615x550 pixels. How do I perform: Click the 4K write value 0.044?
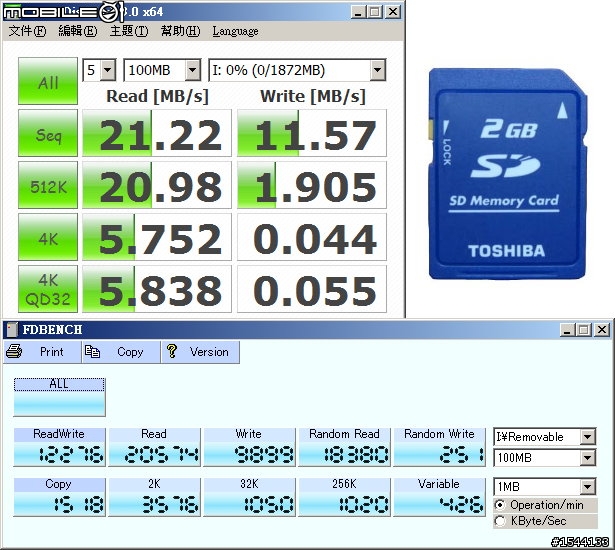pos(312,237)
